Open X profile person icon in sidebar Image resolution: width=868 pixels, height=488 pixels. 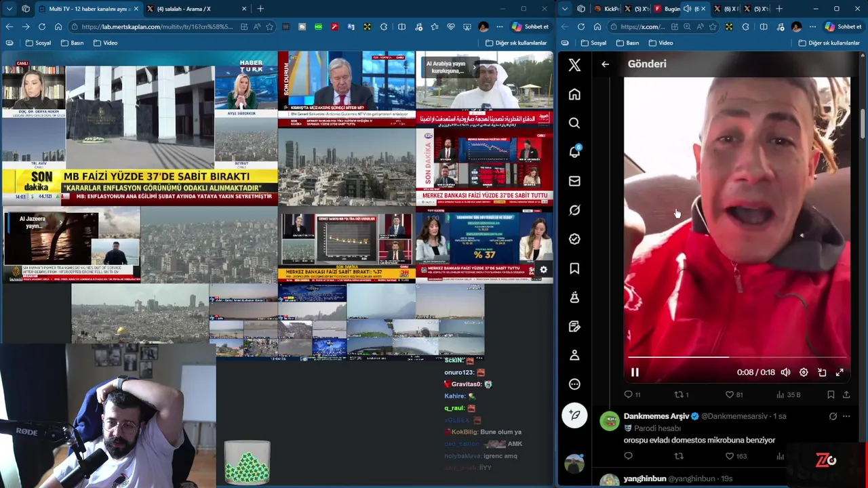tap(574, 355)
